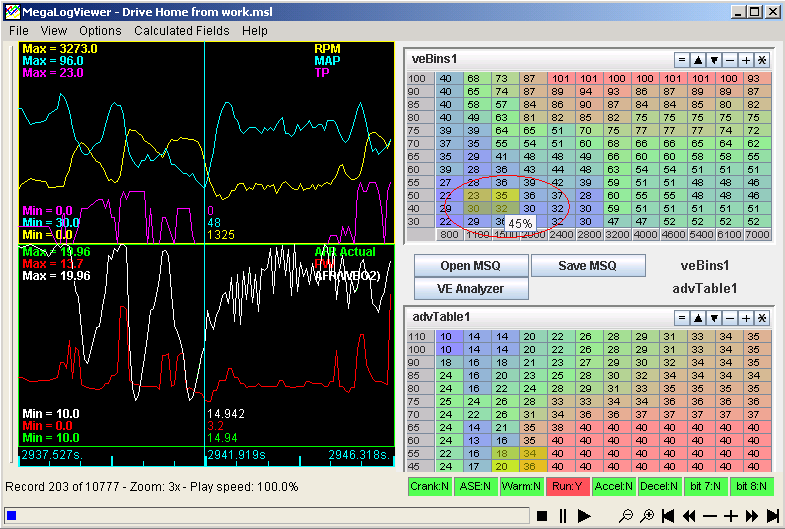Click the AFR Actual label in lower graph
The width and height of the screenshot is (785, 529).
tap(345, 252)
